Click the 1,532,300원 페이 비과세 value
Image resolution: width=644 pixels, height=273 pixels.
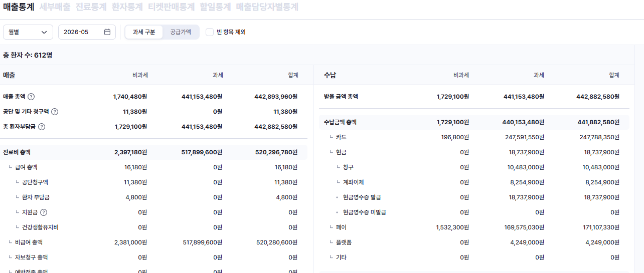point(452,227)
